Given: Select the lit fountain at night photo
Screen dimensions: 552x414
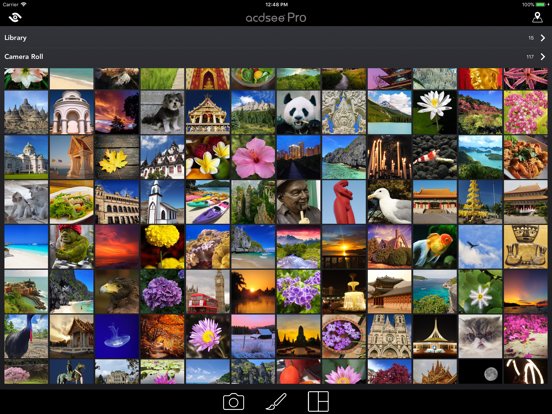Looking at the screenshot, I should click(344, 292).
